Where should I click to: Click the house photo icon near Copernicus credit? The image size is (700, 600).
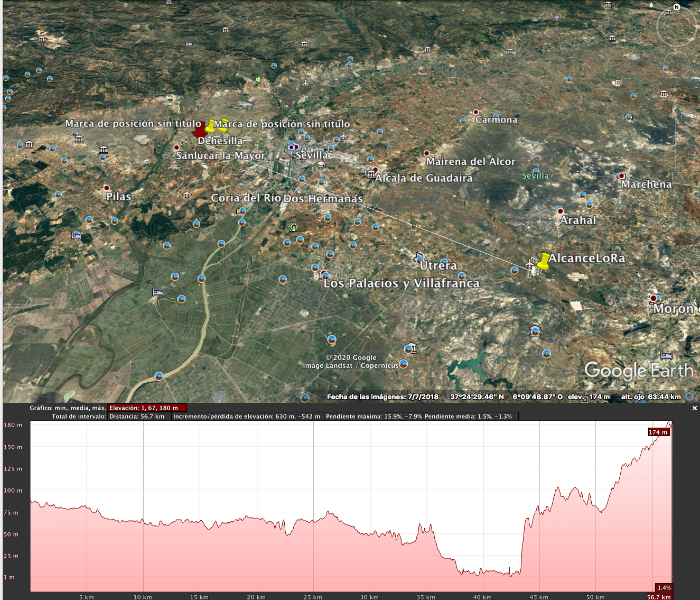point(410,348)
